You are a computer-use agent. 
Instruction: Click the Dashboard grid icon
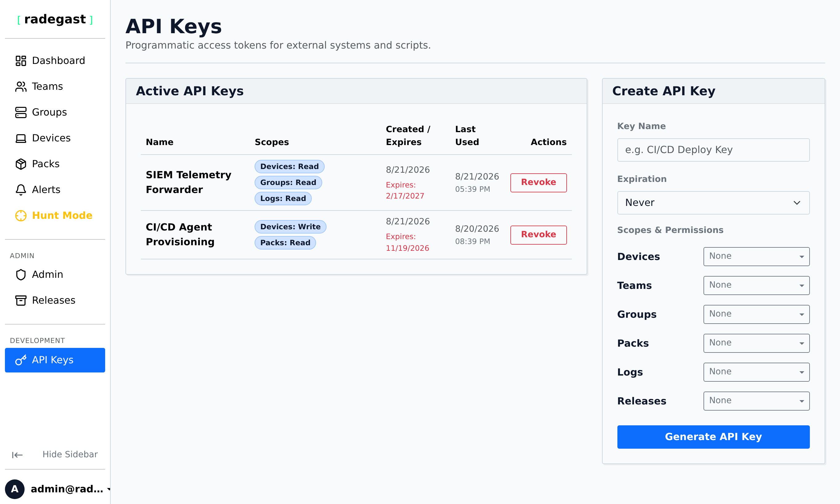tap(21, 61)
